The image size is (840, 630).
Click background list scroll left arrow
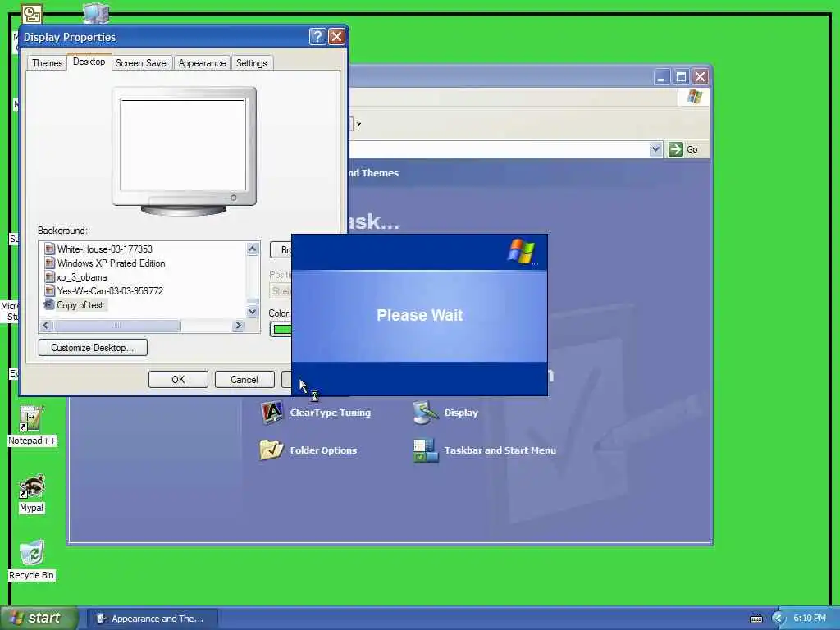[x=46, y=325]
